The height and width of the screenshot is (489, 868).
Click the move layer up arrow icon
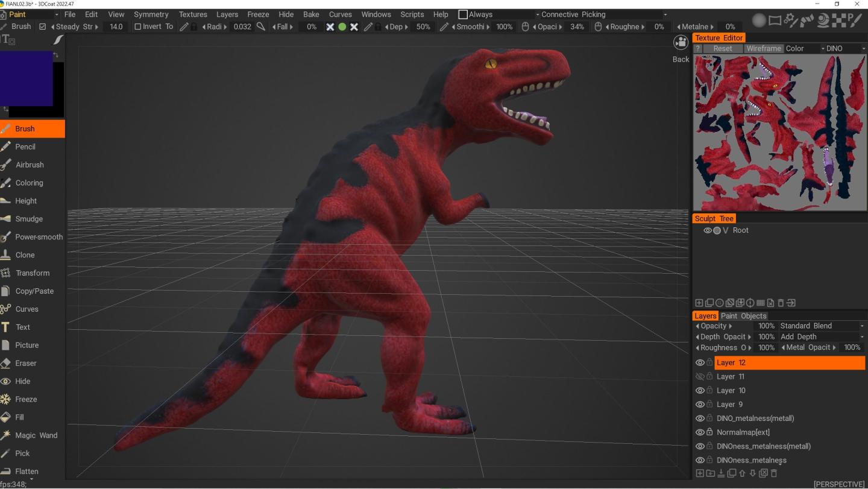[x=742, y=473]
